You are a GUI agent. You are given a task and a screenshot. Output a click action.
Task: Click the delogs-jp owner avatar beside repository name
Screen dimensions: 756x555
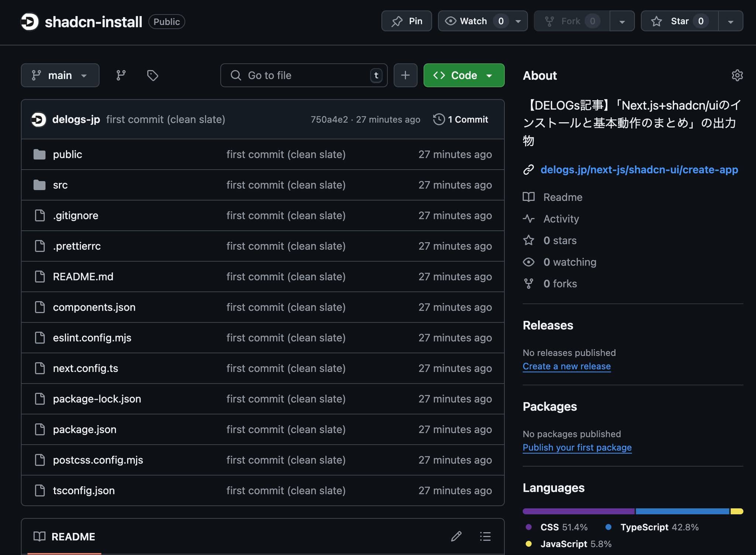(30, 22)
